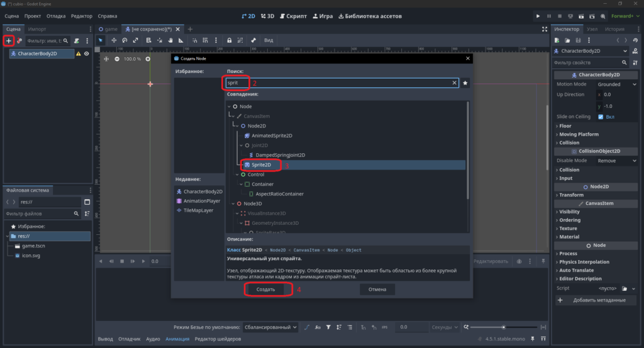The width and height of the screenshot is (644, 348).
Task: Open Motion Mode Grounded dropdown
Action: tap(617, 84)
